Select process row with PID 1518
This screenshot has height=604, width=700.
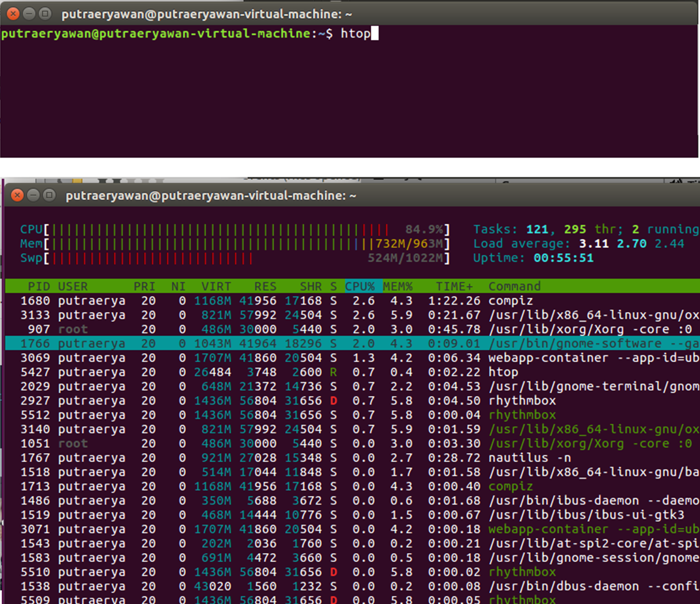click(x=352, y=472)
